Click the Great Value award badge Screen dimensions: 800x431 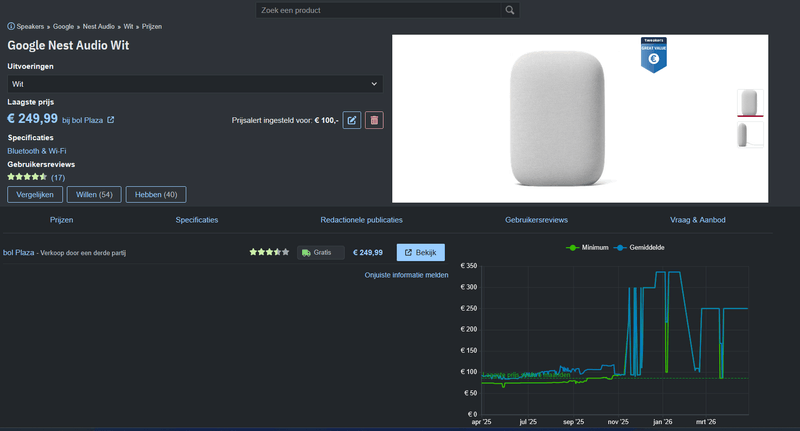pos(654,55)
